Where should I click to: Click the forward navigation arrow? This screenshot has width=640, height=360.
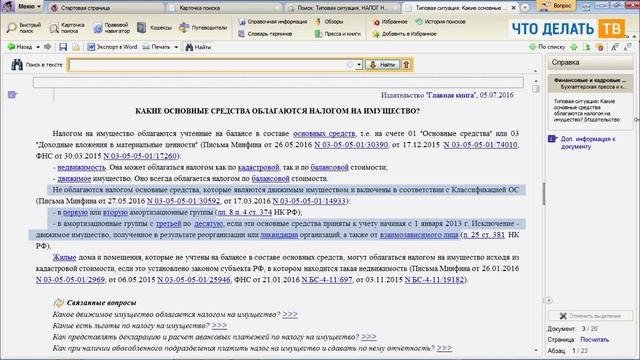click(48, 47)
